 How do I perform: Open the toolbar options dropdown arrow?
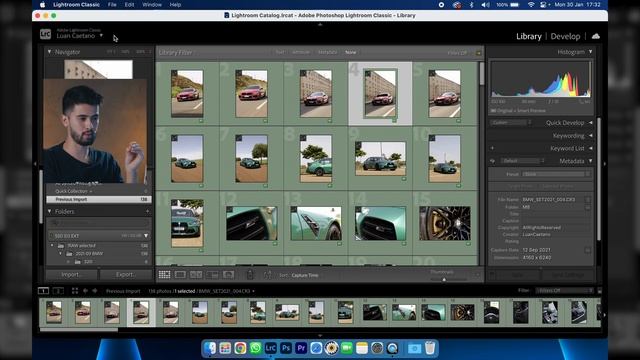pyautogui.click(x=478, y=275)
